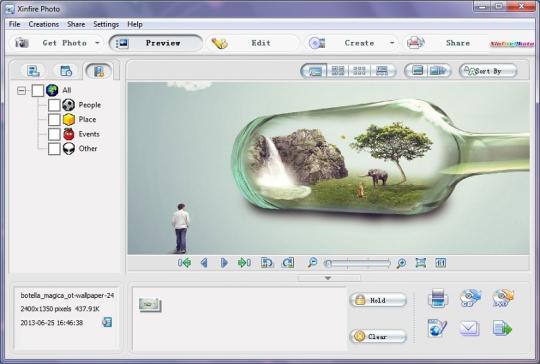Screen dimensions: 540x364
Task: Open the File menu
Action: [x=14, y=24]
